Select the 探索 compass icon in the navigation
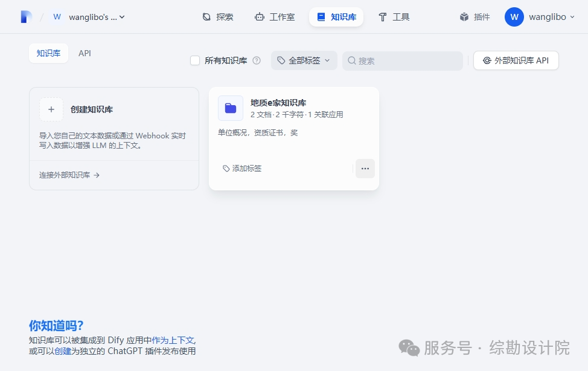The image size is (588, 371). [206, 17]
